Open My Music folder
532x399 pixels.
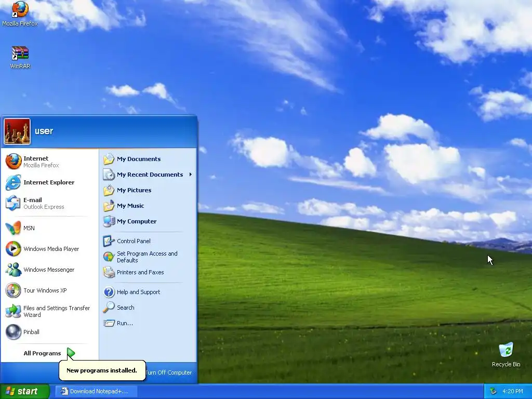pyautogui.click(x=148, y=206)
